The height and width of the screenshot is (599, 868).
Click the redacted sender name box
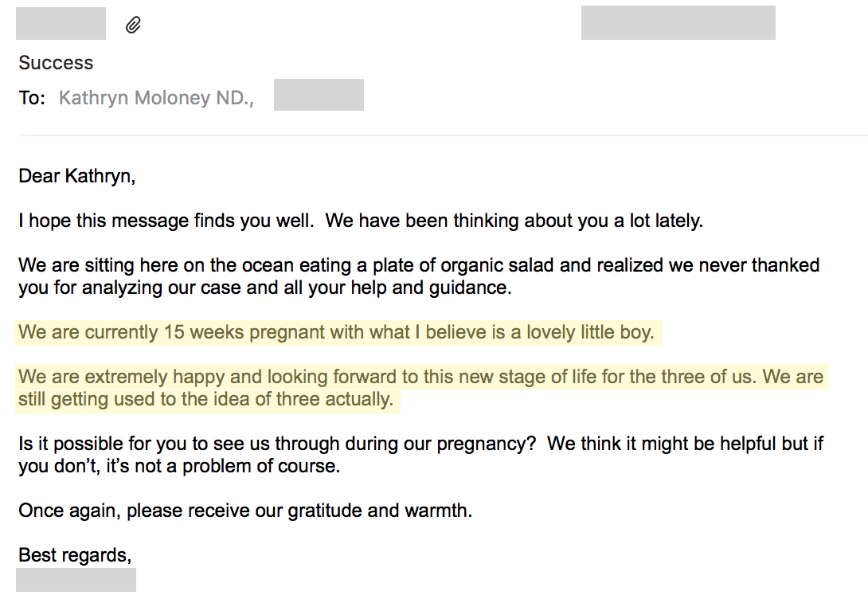(61, 23)
